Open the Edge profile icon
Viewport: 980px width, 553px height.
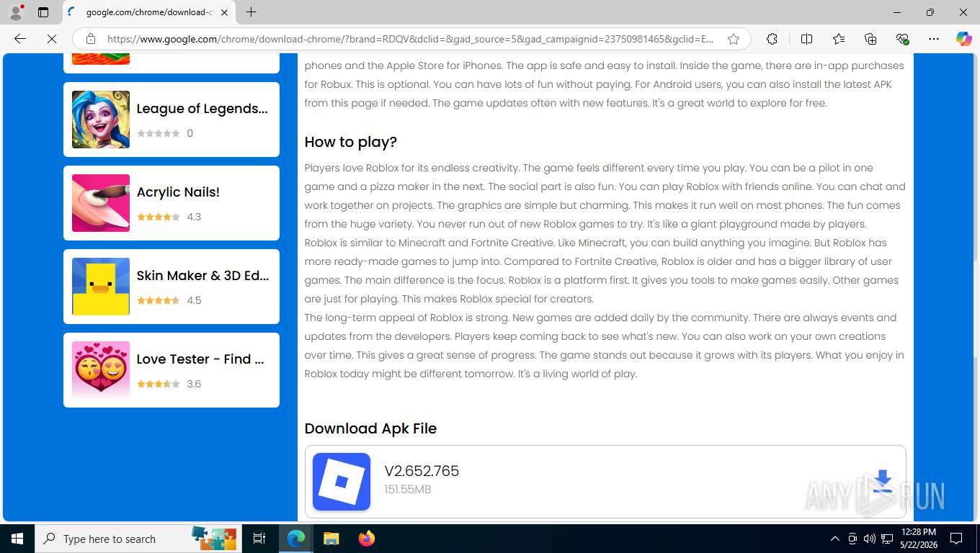click(x=16, y=12)
